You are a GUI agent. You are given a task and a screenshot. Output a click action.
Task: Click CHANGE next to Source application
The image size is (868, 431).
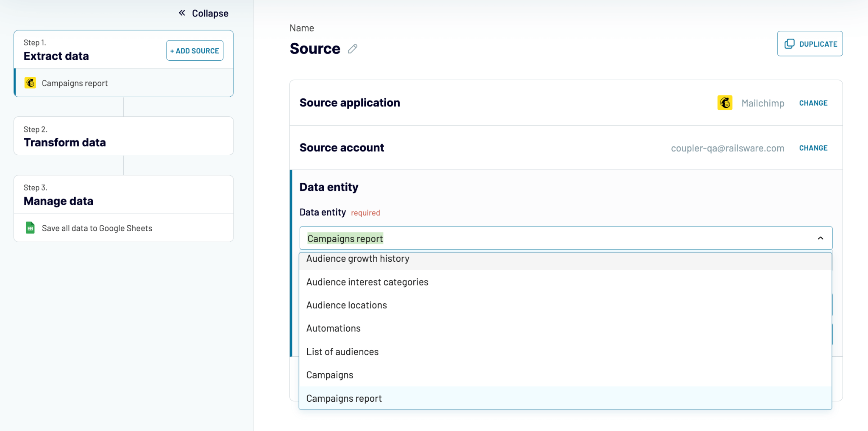pos(813,103)
